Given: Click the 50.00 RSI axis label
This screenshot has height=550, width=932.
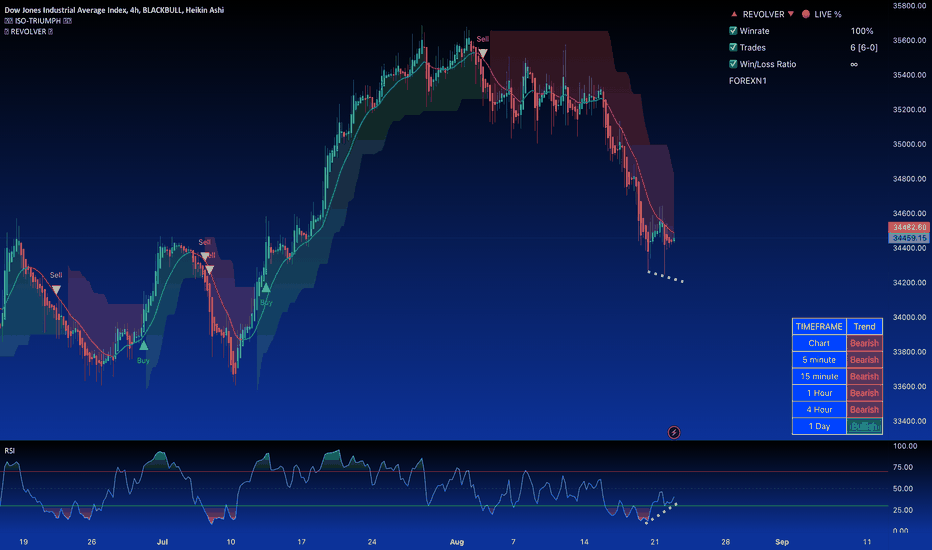Looking at the screenshot, I should tap(903, 489).
